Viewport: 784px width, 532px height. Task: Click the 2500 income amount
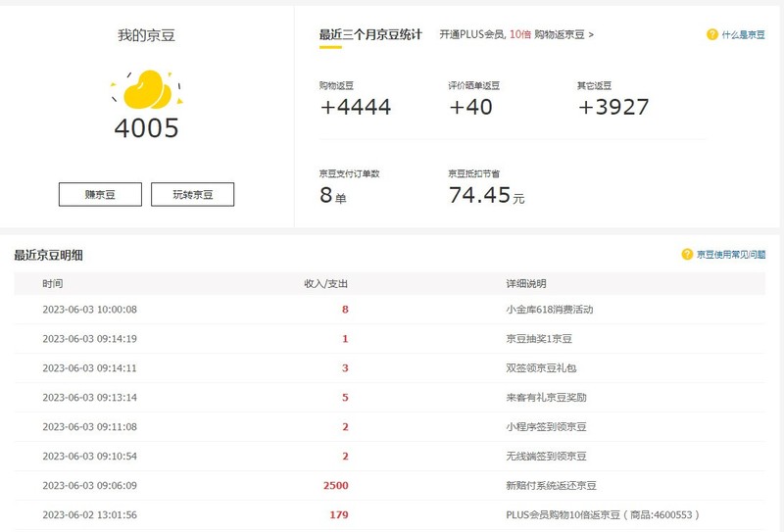click(336, 486)
